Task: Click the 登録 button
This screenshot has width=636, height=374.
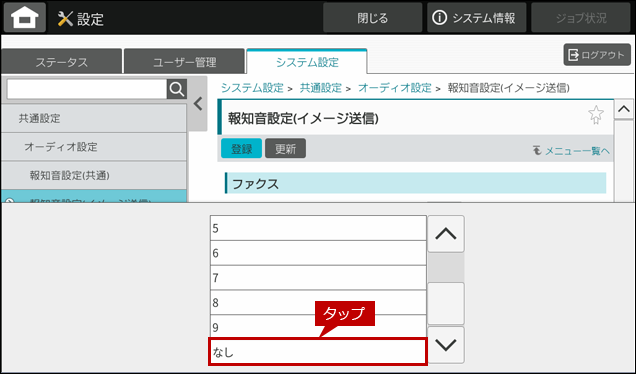Action: click(x=242, y=148)
